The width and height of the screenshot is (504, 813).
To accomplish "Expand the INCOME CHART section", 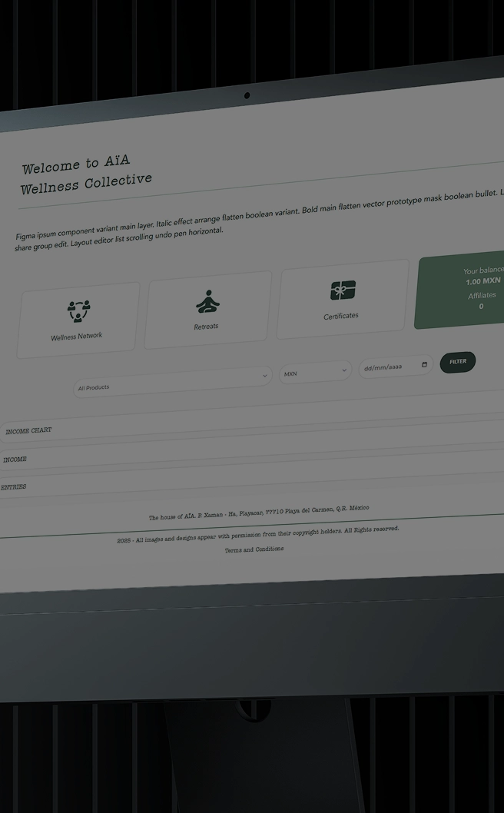I will tap(29, 431).
